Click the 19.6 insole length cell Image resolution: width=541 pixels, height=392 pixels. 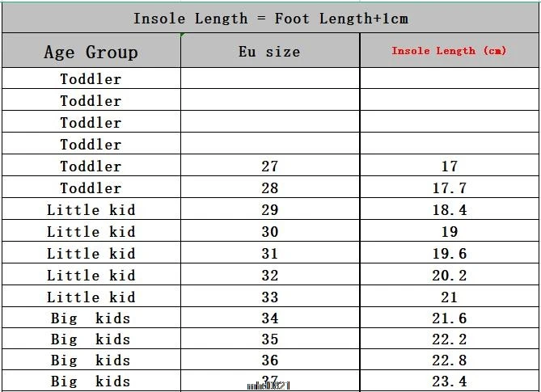tap(449, 254)
